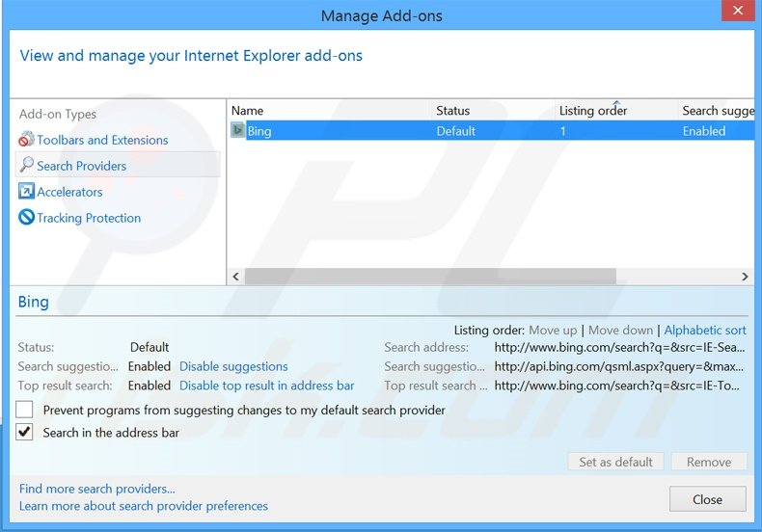This screenshot has height=532, width=762.
Task: Select Tracking Protection add-on type
Action: [x=89, y=218]
